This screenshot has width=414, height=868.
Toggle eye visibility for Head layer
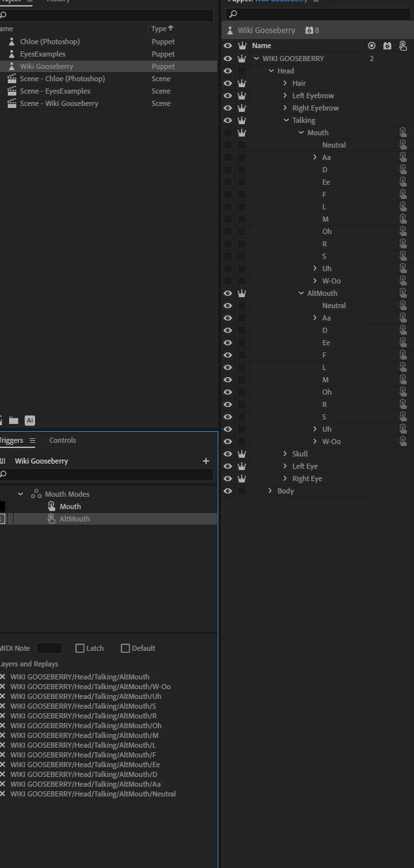tap(227, 71)
